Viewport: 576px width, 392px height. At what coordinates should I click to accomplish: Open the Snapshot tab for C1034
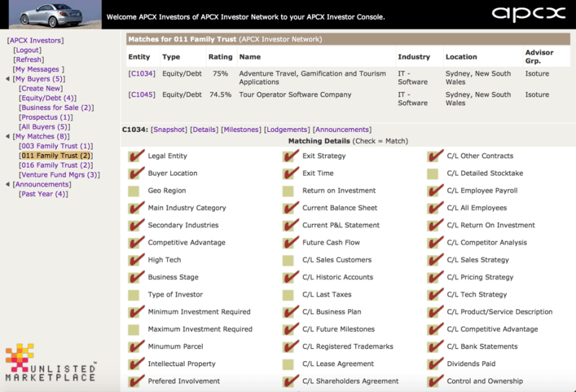tap(169, 130)
